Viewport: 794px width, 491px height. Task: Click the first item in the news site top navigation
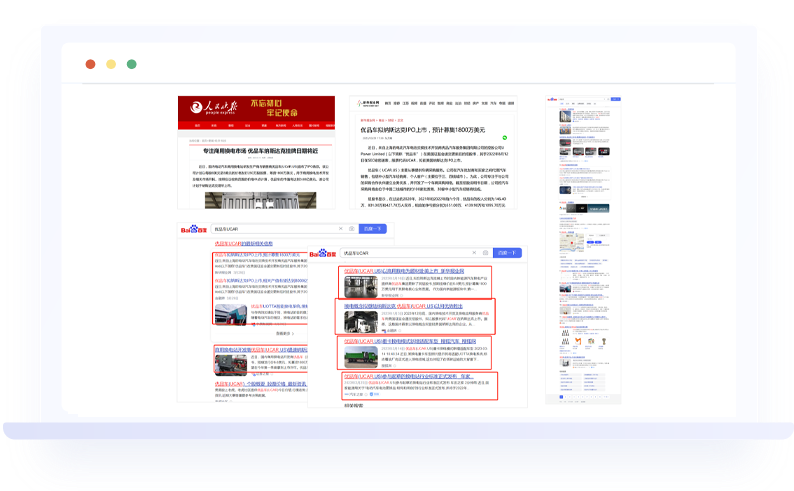[x=388, y=103]
